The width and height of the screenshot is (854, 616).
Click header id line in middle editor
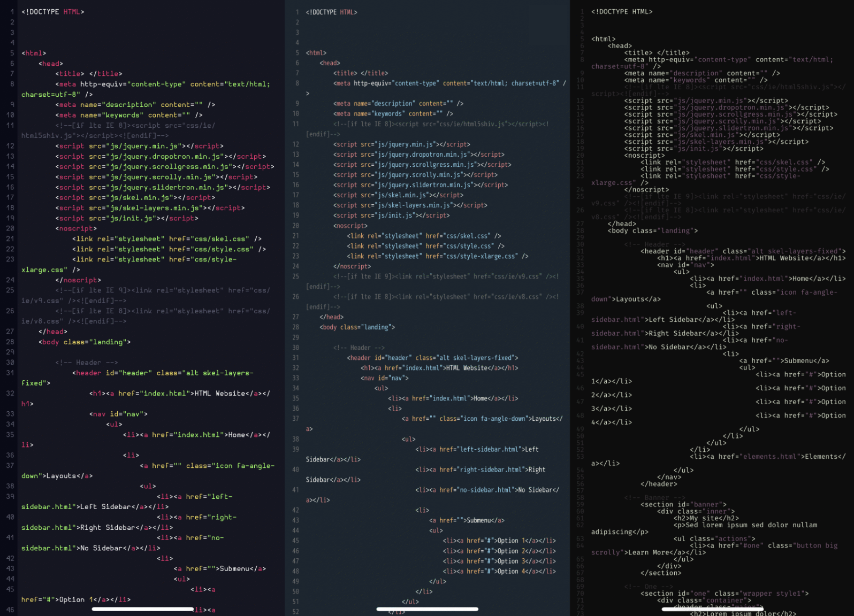tap(432, 358)
